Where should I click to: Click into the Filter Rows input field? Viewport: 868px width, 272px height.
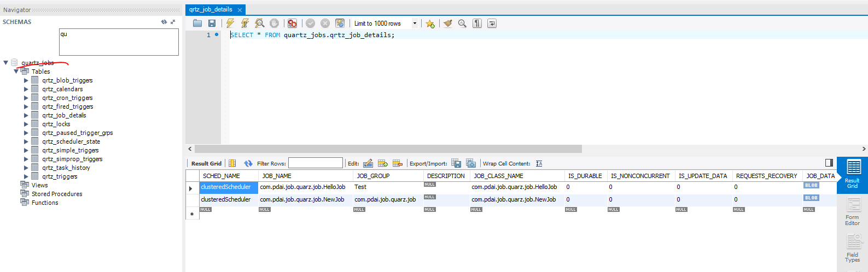(x=315, y=163)
